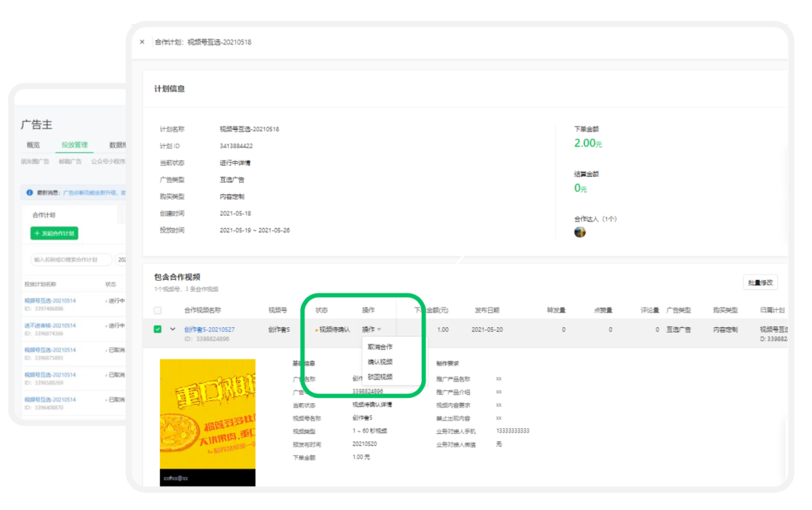
Task: Open the 朋友圈广告 sub-tab
Action: pos(35,161)
